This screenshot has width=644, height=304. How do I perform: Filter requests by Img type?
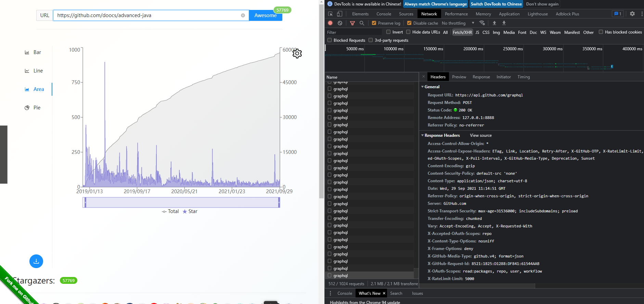pyautogui.click(x=496, y=32)
